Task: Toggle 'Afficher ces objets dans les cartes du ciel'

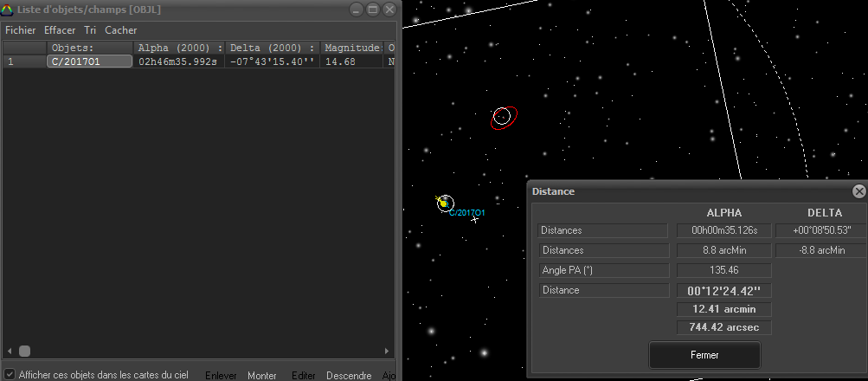Action: click(x=10, y=374)
